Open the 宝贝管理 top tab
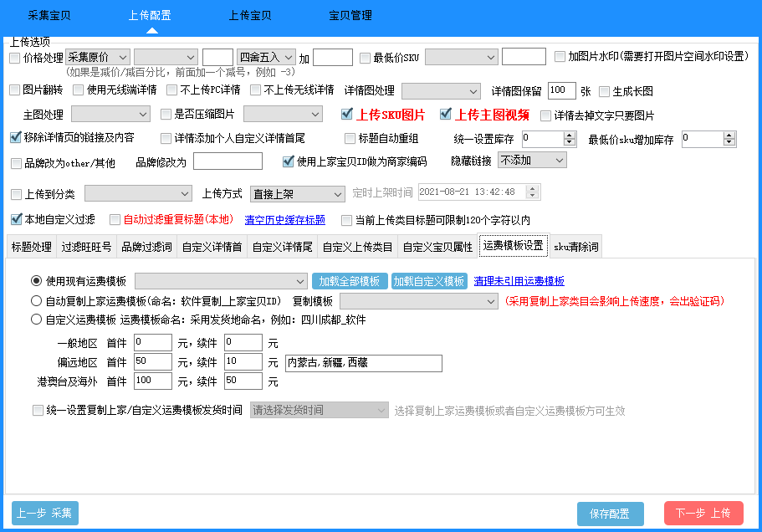The width and height of the screenshot is (762, 532). tap(350, 16)
